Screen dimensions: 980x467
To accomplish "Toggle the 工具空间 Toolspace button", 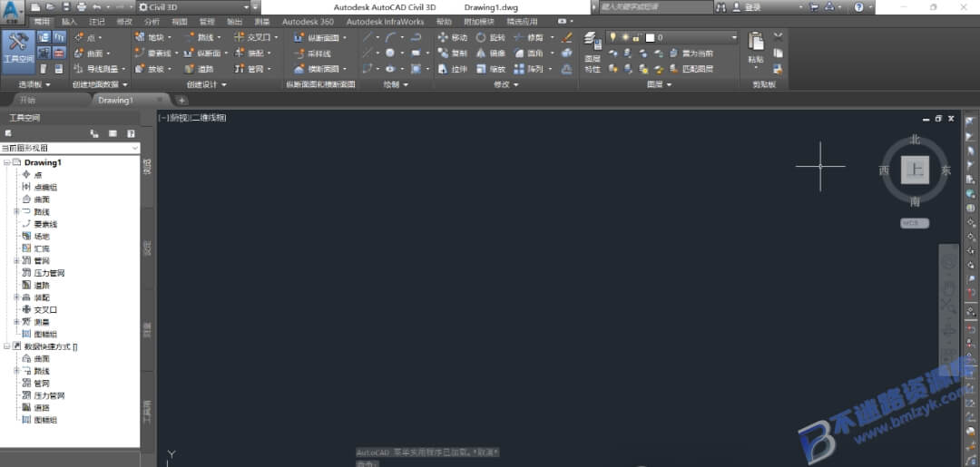I will point(18,51).
